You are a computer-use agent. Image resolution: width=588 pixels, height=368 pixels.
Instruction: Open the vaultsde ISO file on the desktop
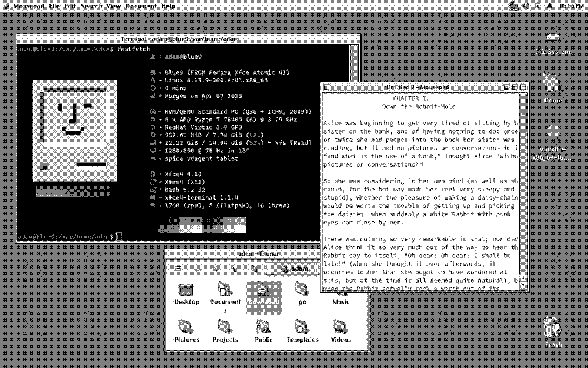tap(552, 132)
